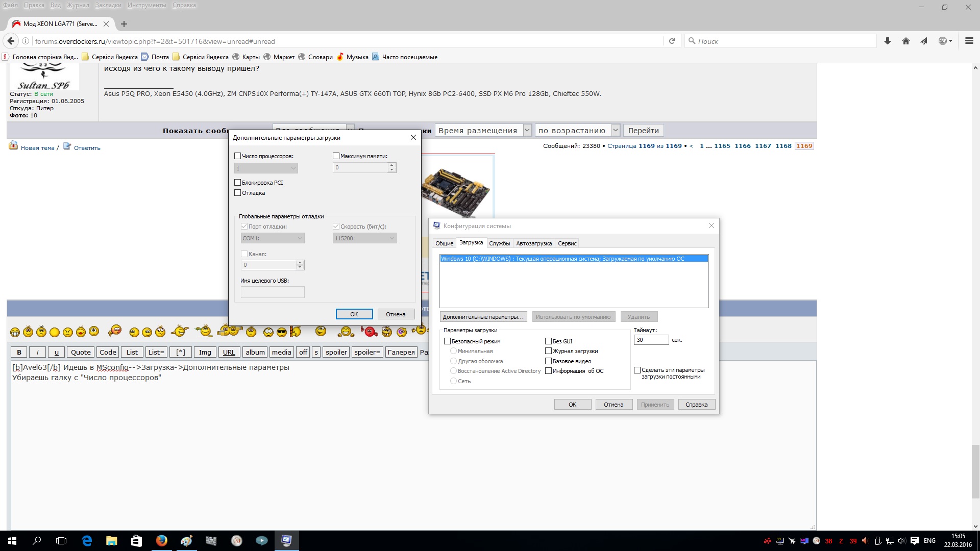This screenshot has width=980, height=551.
Task: Tick the Безопасный режим checkbox
Action: [447, 341]
